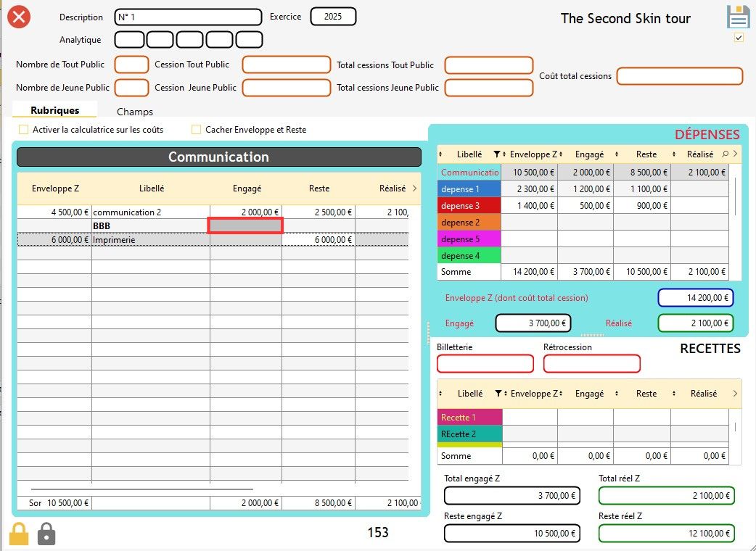Click the magnifier icon in Dépenses table header
This screenshot has width=756, height=551.
[726, 154]
